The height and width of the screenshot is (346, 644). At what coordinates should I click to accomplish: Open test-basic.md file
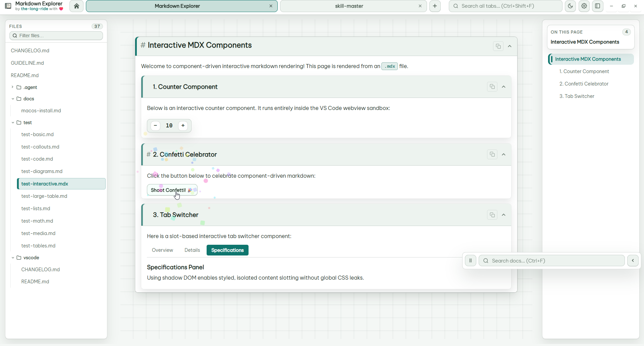37,134
